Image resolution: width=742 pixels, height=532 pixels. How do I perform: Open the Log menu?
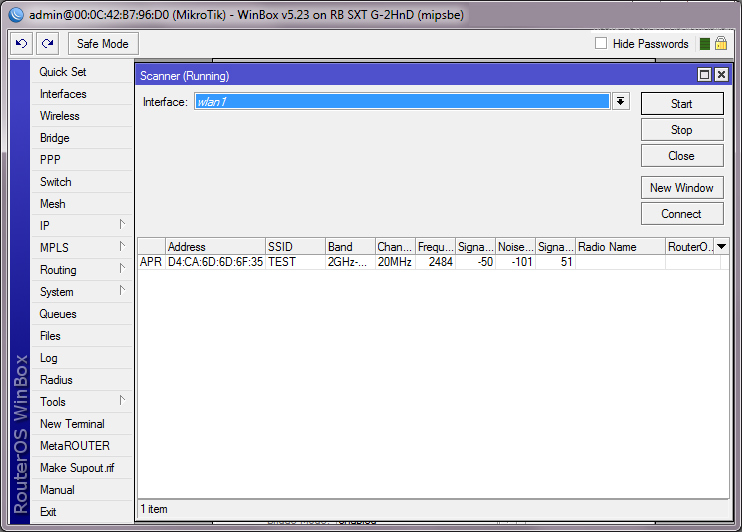(81, 358)
